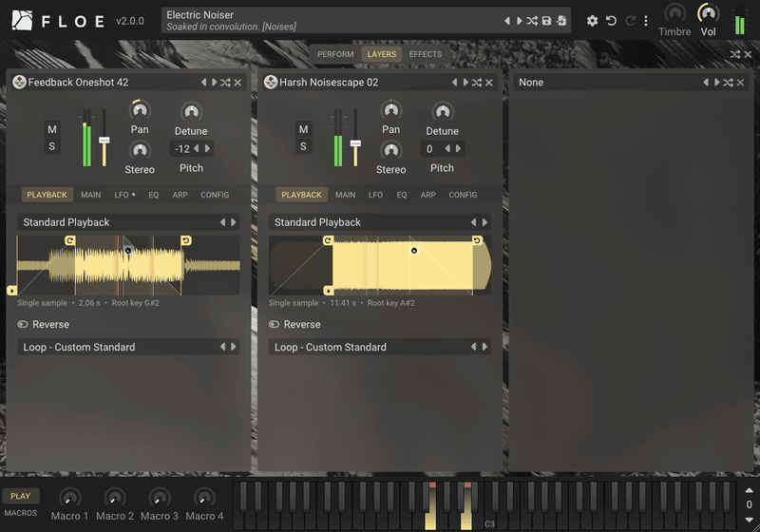Open the settings gear in top bar

(x=592, y=21)
